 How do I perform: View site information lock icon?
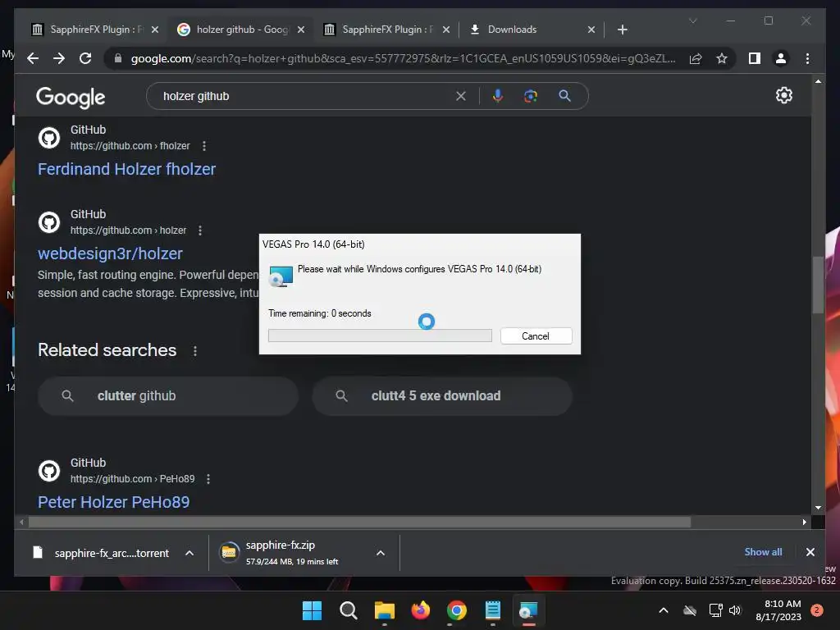coord(118,58)
